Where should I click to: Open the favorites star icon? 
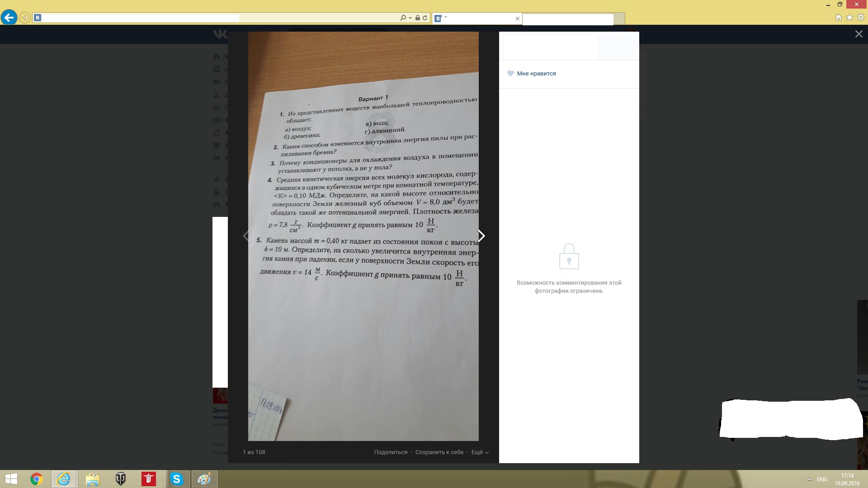pos(849,18)
